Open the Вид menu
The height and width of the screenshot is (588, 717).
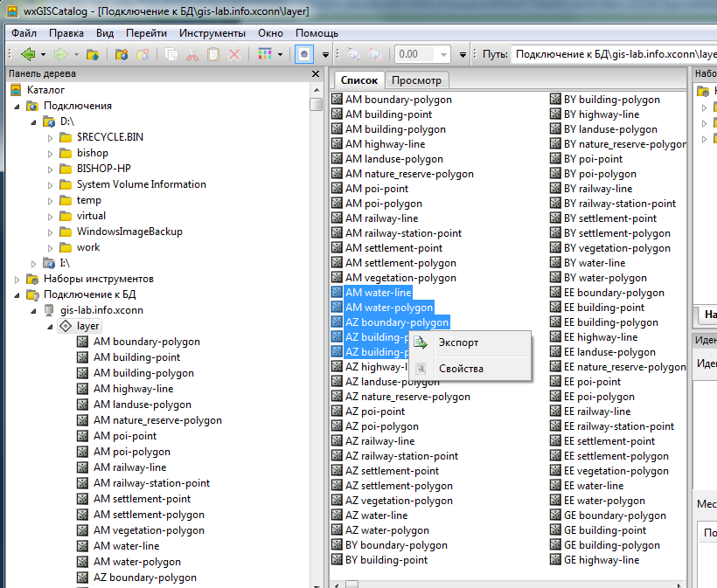105,33
